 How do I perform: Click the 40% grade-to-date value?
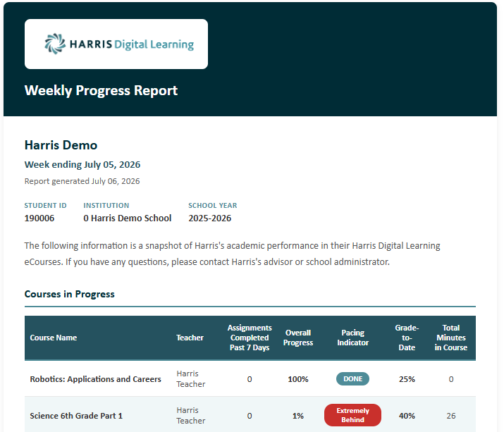pos(407,416)
